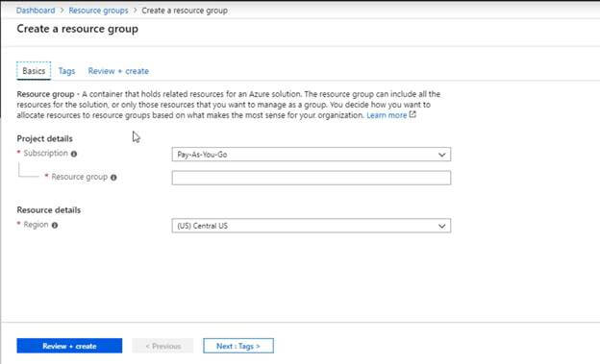Open the Dashboard breadcrumb link
600x364 pixels.
click(36, 11)
